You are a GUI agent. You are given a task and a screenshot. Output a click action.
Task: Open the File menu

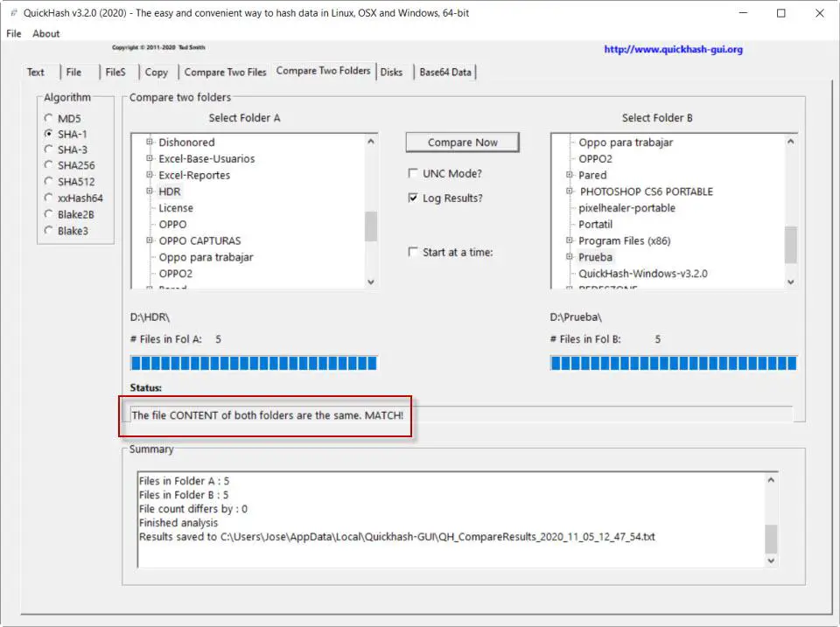click(x=14, y=34)
